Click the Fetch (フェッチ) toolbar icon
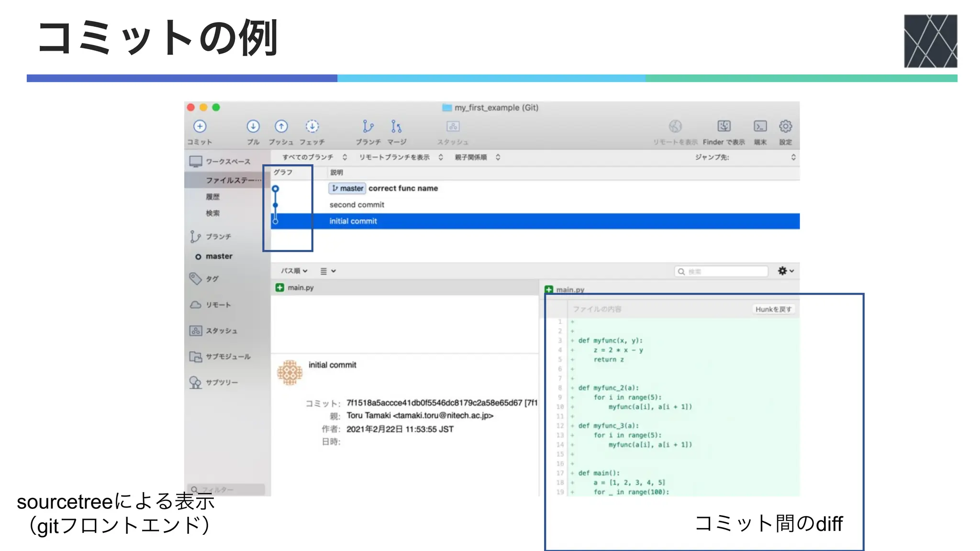This screenshot has width=980, height=551. [x=312, y=126]
